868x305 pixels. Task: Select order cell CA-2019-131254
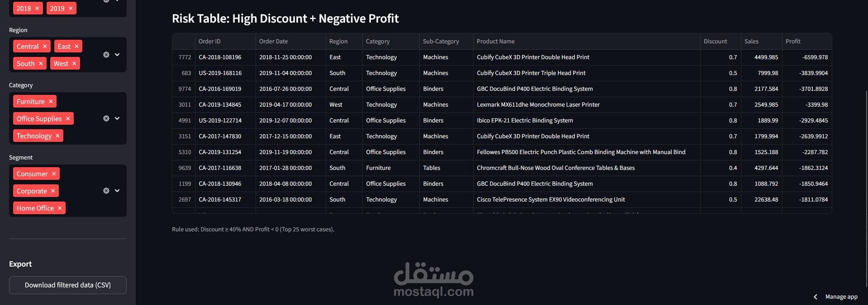(x=225, y=152)
